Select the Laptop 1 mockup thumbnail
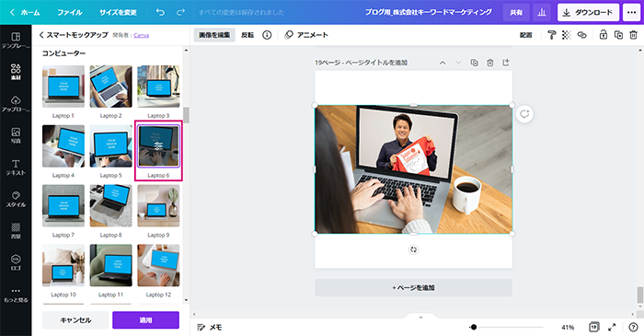The width and height of the screenshot is (644, 336). click(x=63, y=87)
